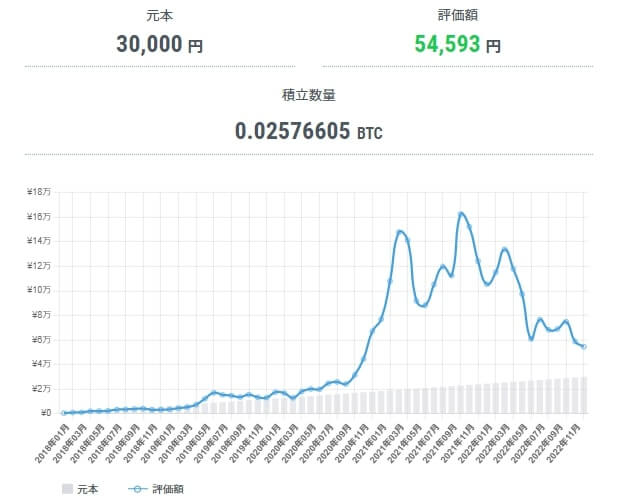Click the last gray 元本 bar on right

(x=584, y=395)
